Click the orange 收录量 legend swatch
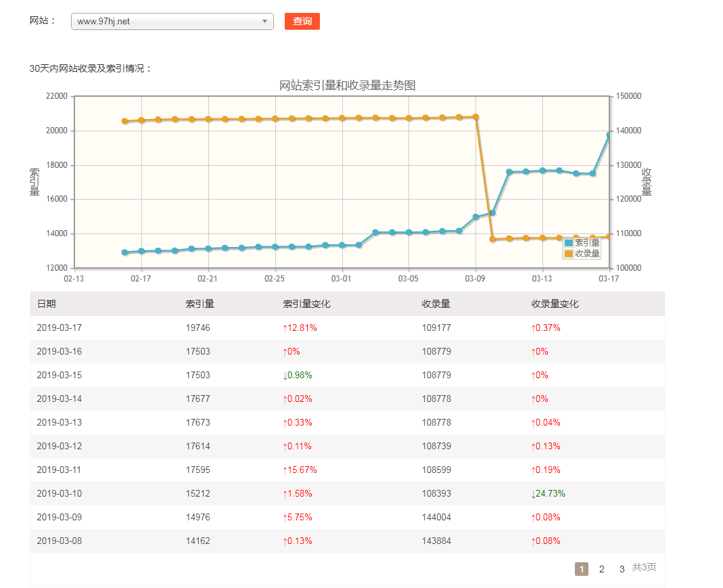 (569, 254)
